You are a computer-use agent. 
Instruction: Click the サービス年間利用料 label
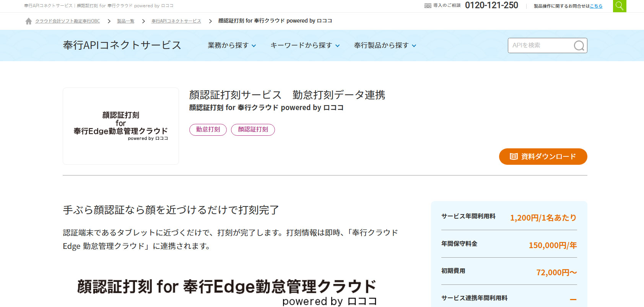468,216
